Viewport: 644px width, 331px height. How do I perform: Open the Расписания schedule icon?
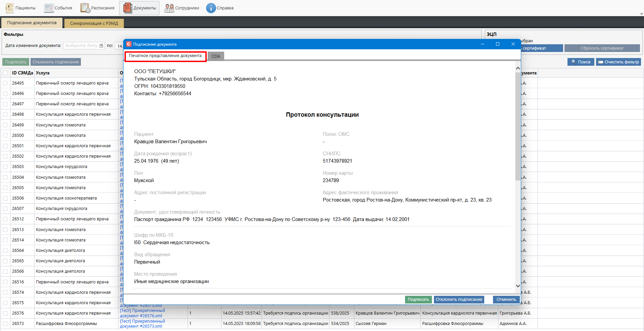(85, 8)
